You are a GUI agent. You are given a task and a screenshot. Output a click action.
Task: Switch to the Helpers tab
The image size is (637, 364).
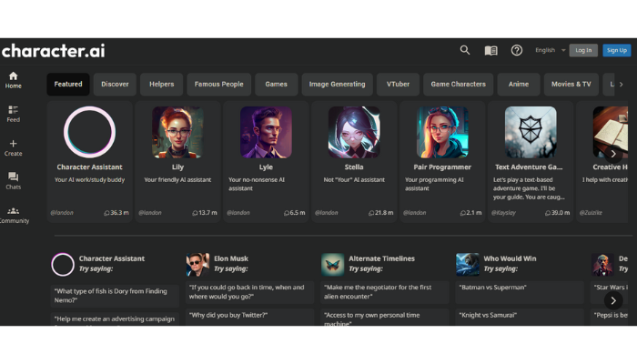162,84
